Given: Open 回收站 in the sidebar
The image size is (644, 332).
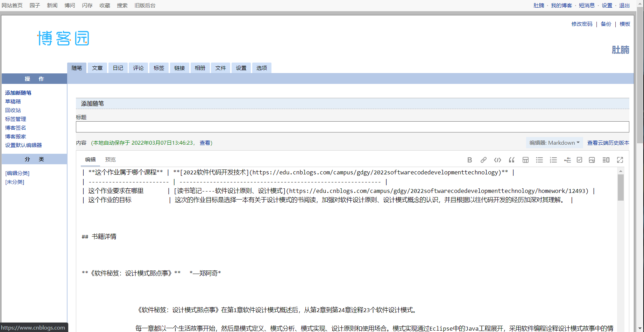Looking at the screenshot, I should pyautogui.click(x=13, y=110).
